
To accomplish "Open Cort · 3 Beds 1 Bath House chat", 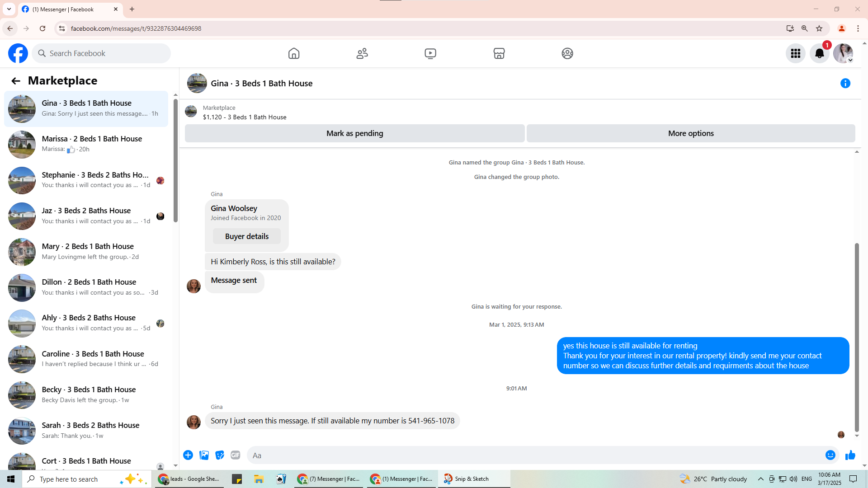I will click(x=86, y=460).
